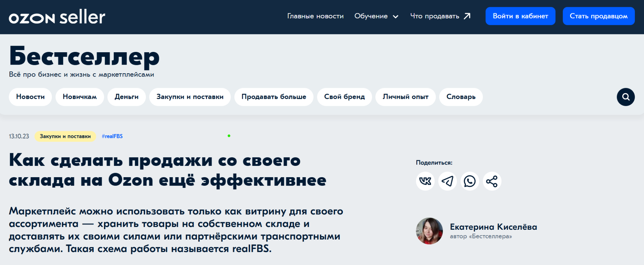This screenshot has width=644, height=265.
Task: Open the search magnifier icon
Action: 625,97
